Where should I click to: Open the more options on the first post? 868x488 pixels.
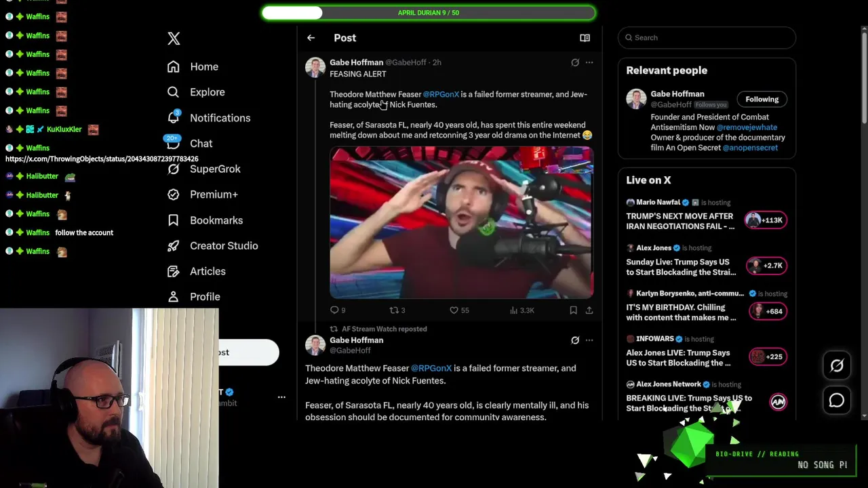[x=589, y=62]
